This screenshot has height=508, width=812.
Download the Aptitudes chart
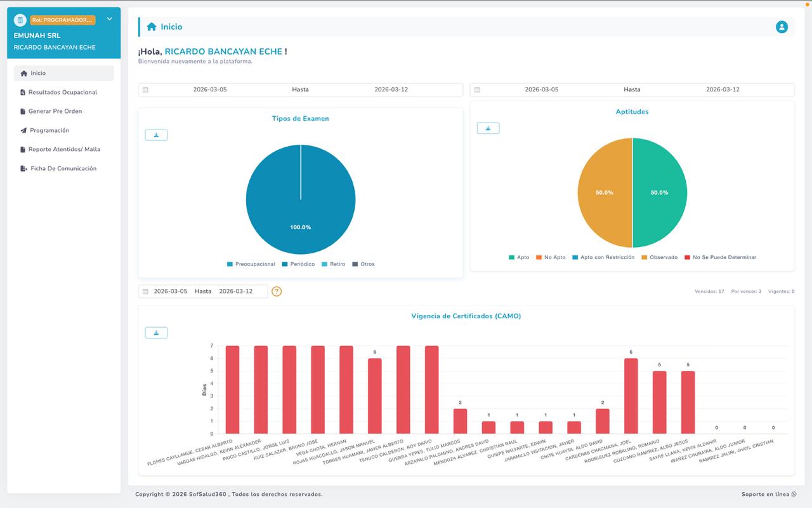(488, 128)
